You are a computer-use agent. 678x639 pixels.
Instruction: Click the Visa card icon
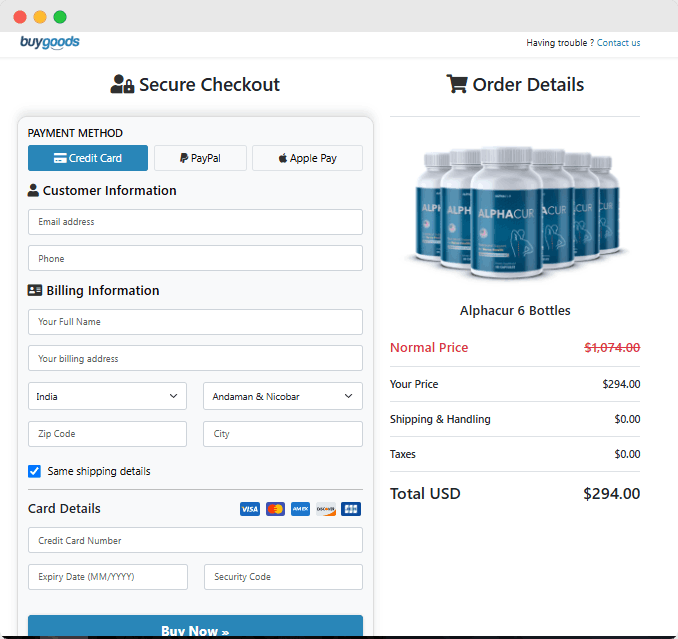pyautogui.click(x=250, y=509)
